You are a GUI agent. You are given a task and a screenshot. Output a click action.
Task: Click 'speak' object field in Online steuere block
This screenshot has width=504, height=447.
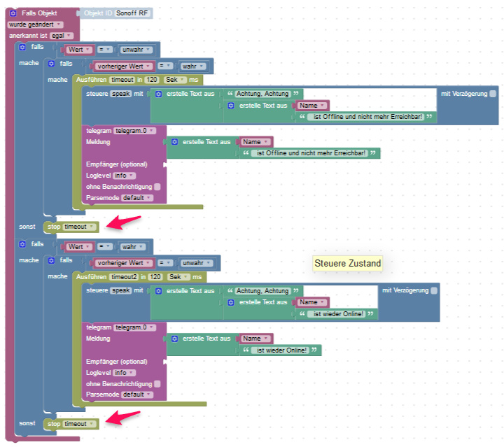tap(121, 290)
